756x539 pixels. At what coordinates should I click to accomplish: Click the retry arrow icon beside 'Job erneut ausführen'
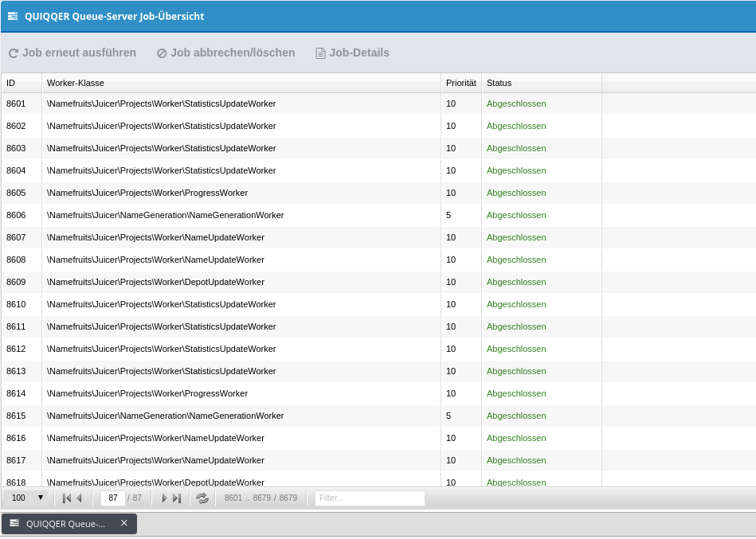(x=14, y=53)
